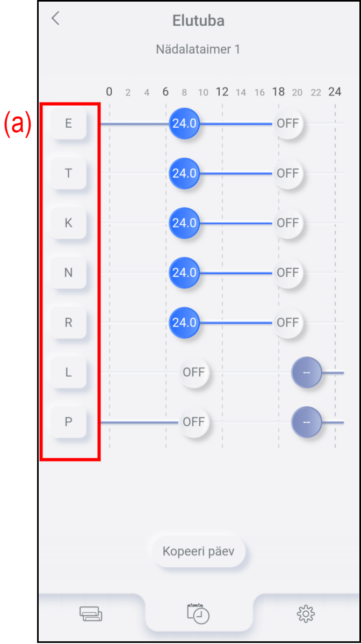
Task: Click the dashed setpoint knob on P row
Action: 306,422
